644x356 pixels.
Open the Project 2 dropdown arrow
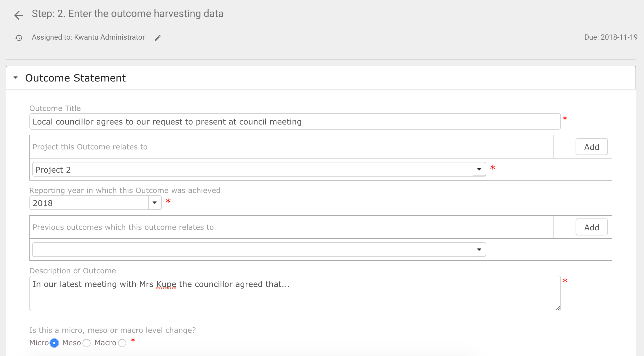point(479,169)
